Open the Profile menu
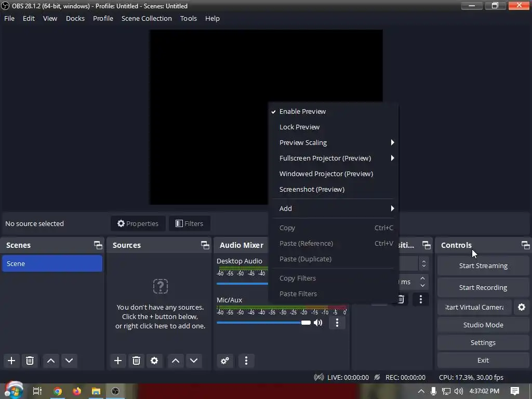Viewport: 532px width, 399px height. click(x=103, y=18)
